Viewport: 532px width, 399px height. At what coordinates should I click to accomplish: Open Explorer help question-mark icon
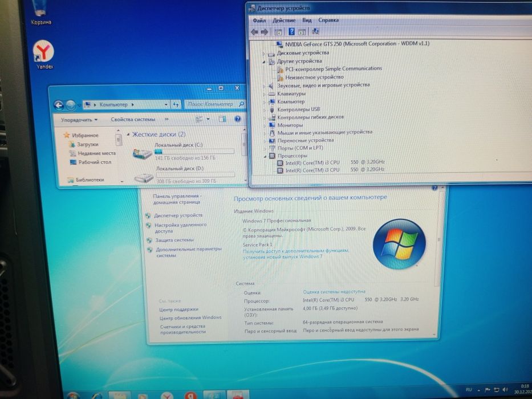pyautogui.click(x=238, y=119)
